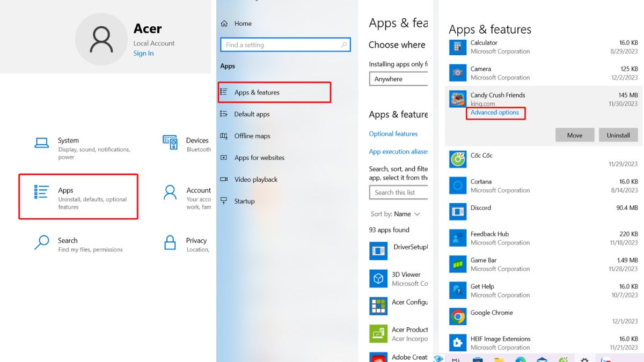Open the Optional features link
Screen dimensions: 644x362
tap(393, 134)
